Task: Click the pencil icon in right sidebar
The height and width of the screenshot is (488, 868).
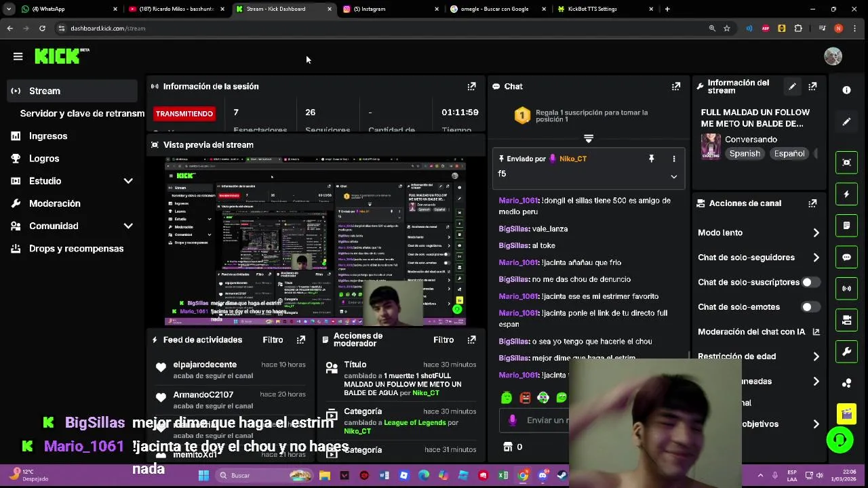Action: pyautogui.click(x=846, y=122)
